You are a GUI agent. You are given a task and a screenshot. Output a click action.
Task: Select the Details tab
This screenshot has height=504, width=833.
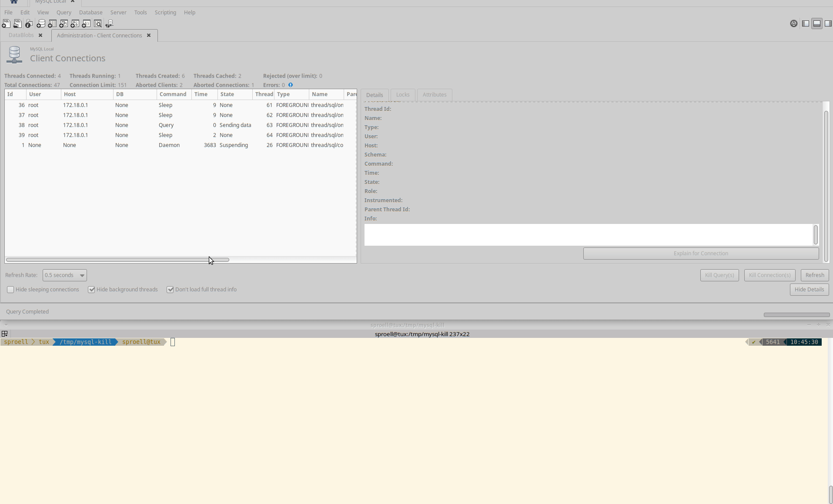375,95
